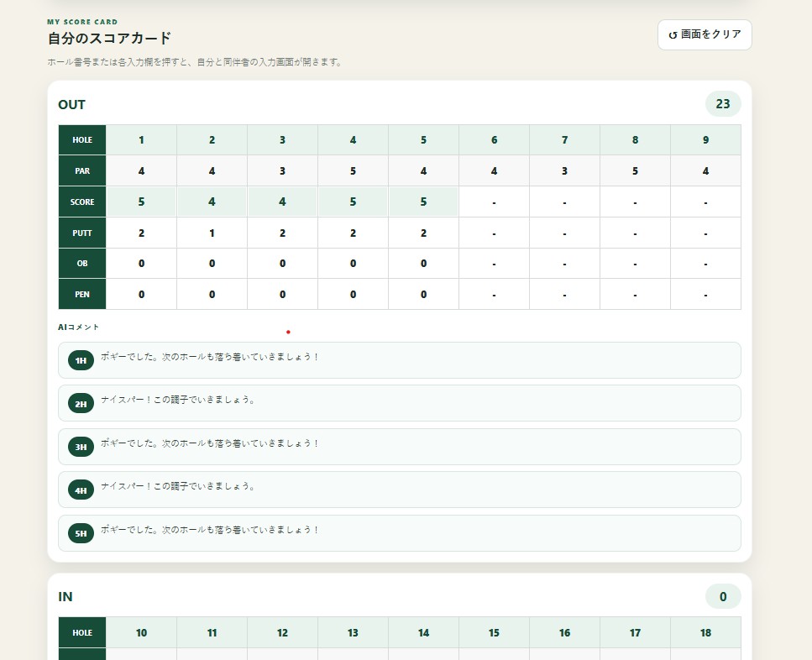Screen dimensions: 812x660
Task: Open empty SCORE cell for hole 7
Action: [x=564, y=202]
